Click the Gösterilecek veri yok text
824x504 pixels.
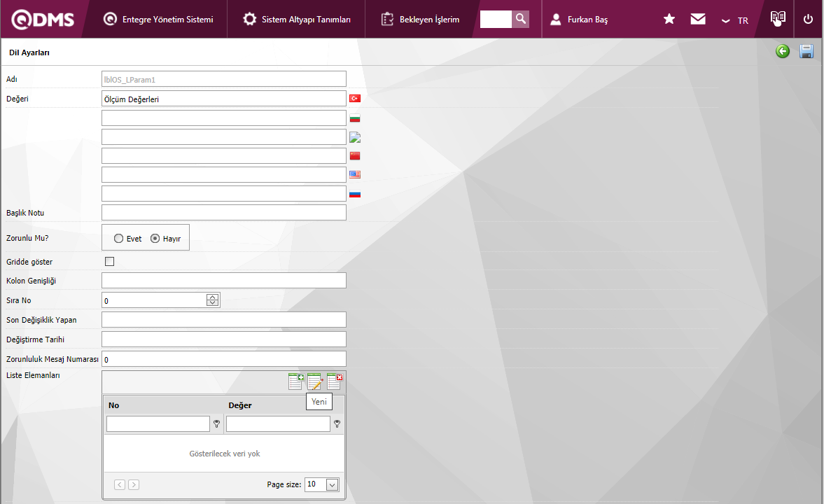coord(225,454)
